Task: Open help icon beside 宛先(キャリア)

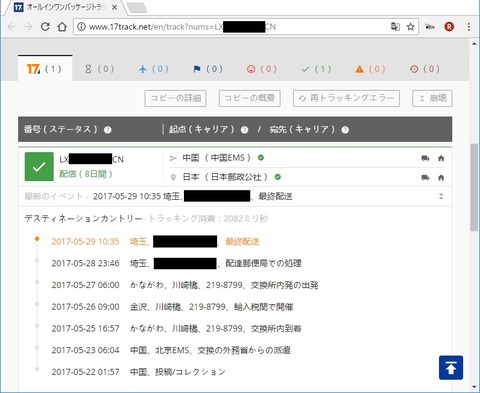Action: click(x=345, y=130)
